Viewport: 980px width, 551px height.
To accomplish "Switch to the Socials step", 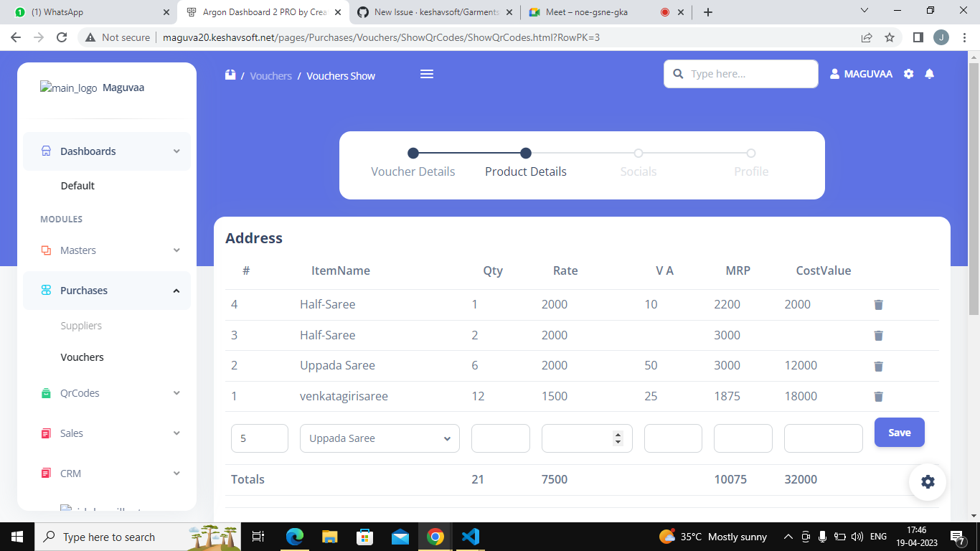I will pyautogui.click(x=638, y=171).
